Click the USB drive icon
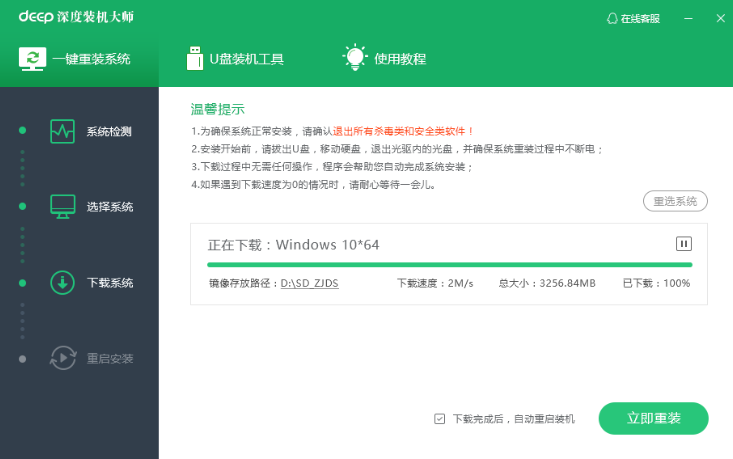This screenshot has height=459, width=733. (194, 58)
